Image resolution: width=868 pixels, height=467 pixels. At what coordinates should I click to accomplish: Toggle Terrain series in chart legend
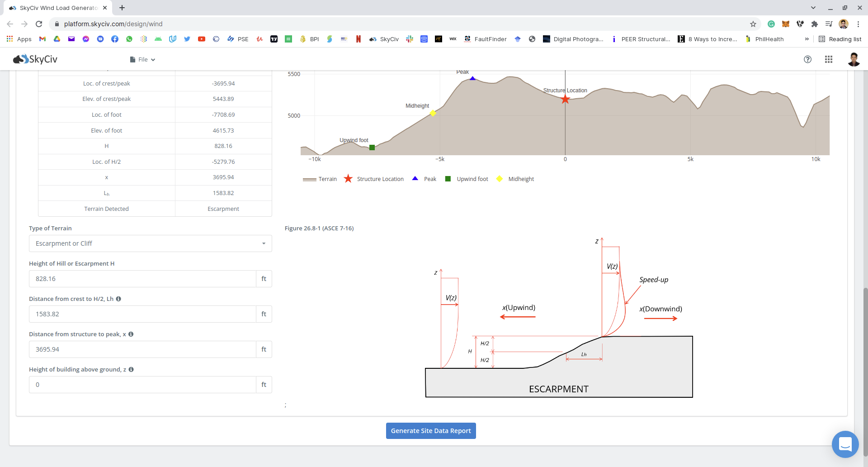point(320,179)
